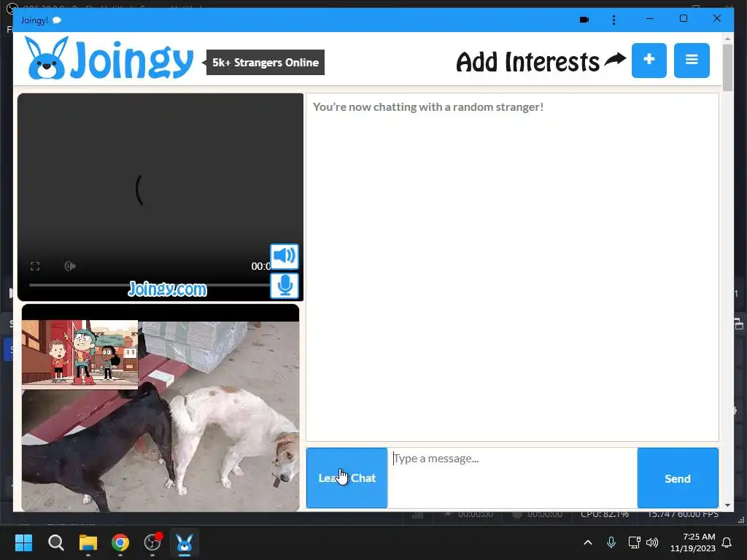Click the scrollbar down arrow
This screenshot has width=747, height=560.
pyautogui.click(x=727, y=505)
